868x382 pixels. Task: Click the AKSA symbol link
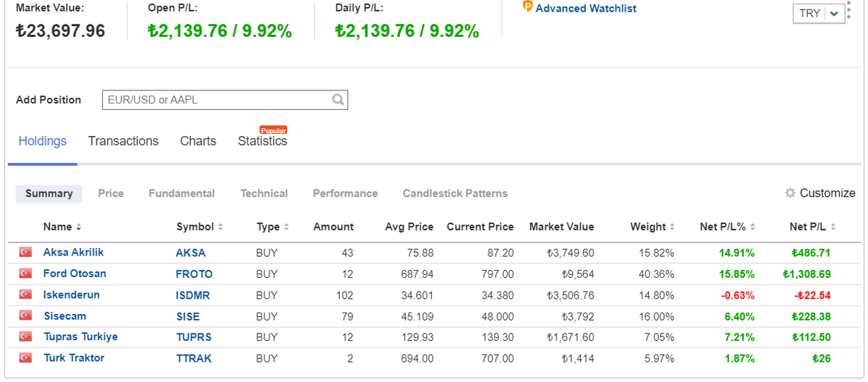click(191, 253)
